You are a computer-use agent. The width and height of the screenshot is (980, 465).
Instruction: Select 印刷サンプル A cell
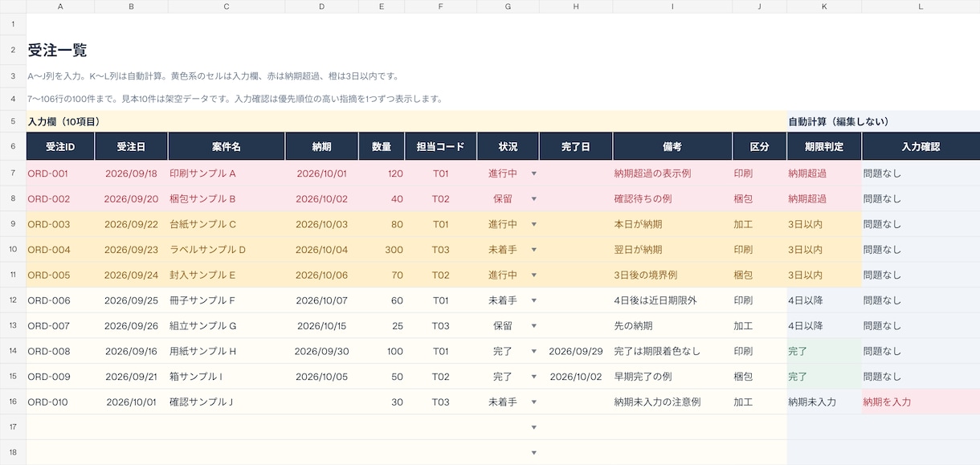[227, 173]
